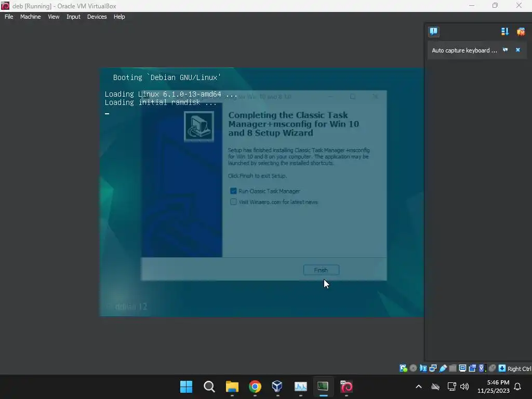Click the 'Auto capture keyboard ...' notification text
The image size is (532, 399).
click(464, 50)
